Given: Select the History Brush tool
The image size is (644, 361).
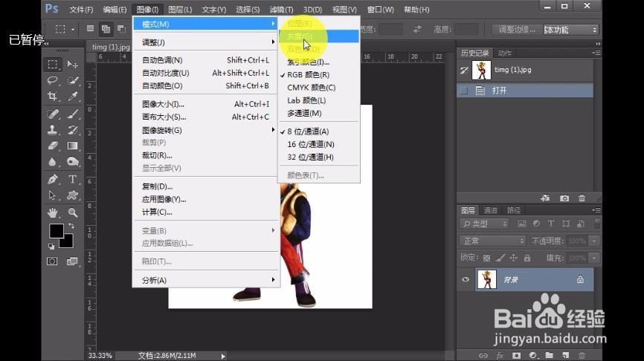Looking at the screenshot, I should [73, 130].
